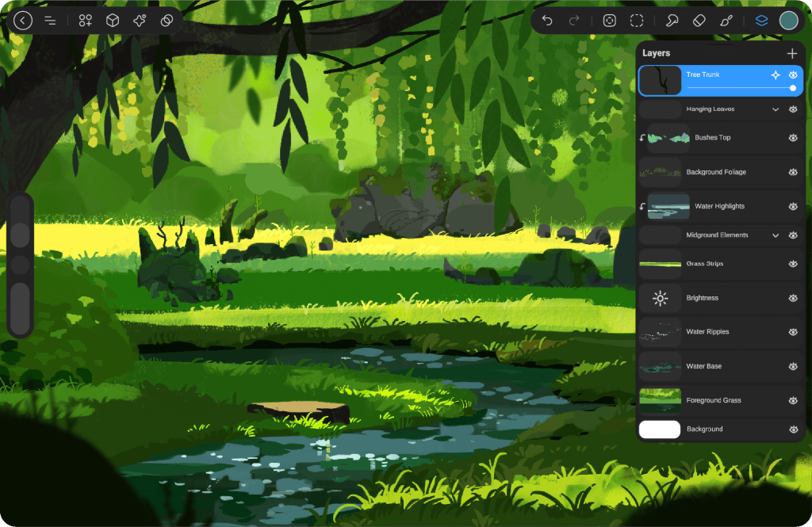The height and width of the screenshot is (527, 812).
Task: Open the actions list menu icon
Action: pos(50,21)
